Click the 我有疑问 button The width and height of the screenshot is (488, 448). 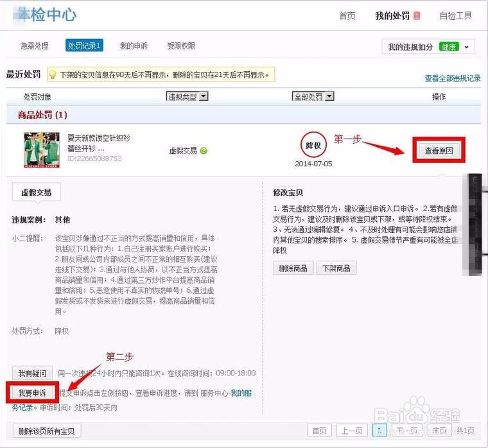(32, 373)
